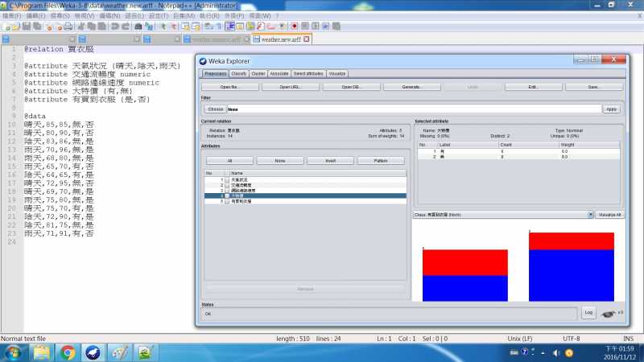
Task: Click the Print icon in Notepad++ toolbar
Action: point(68,27)
